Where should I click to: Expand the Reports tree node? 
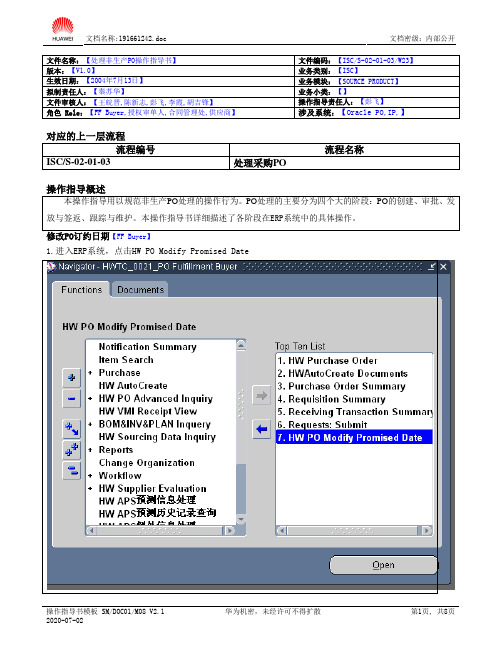pos(90,450)
